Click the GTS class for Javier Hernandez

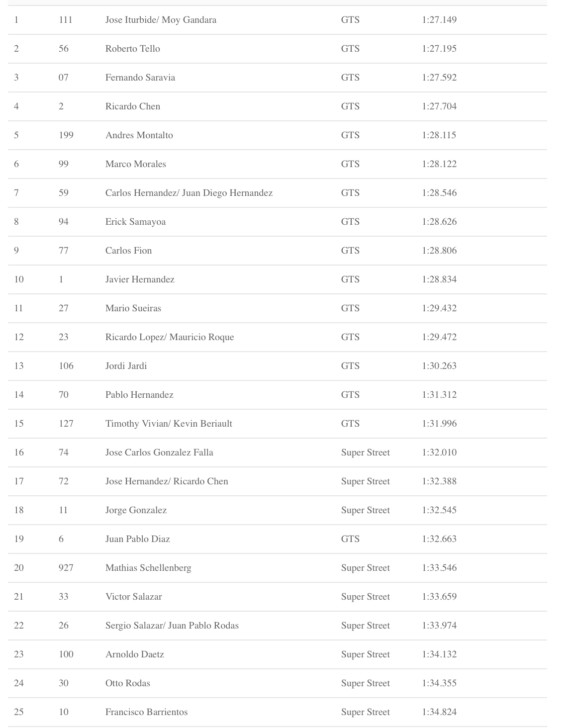point(350,279)
